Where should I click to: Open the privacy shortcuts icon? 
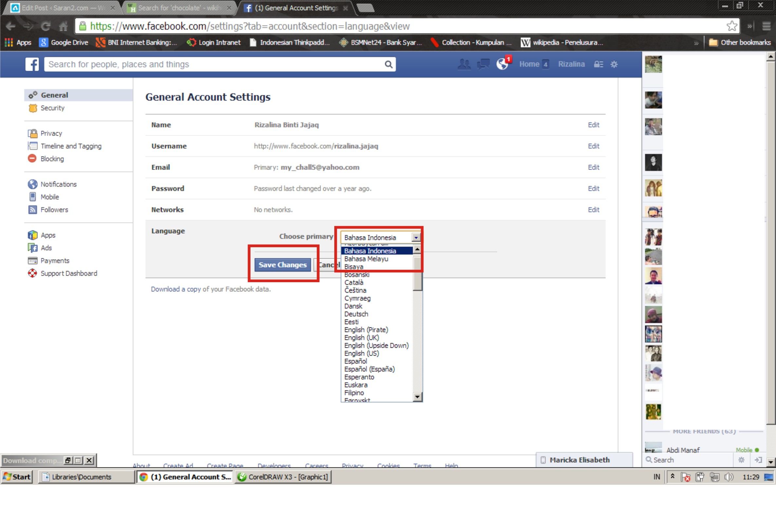click(598, 64)
